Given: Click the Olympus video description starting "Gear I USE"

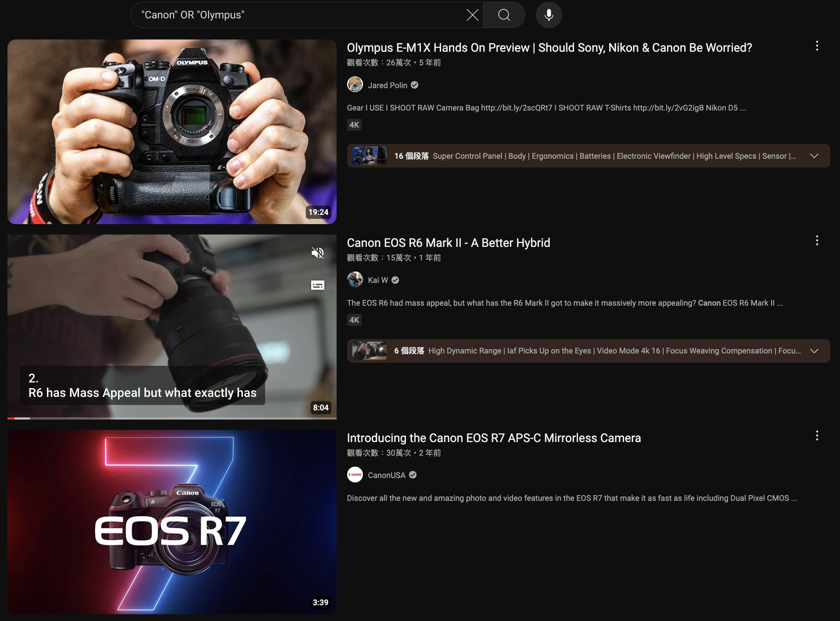Looking at the screenshot, I should 546,108.
